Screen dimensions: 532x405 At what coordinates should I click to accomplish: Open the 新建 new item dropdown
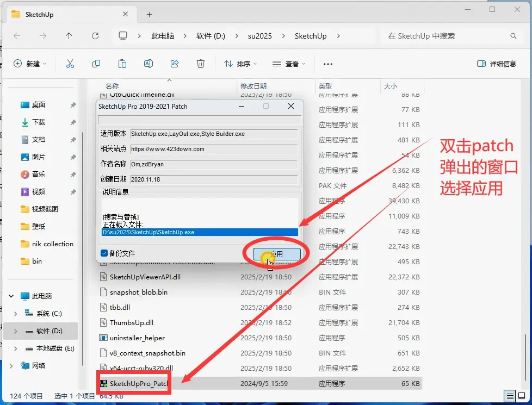point(30,64)
